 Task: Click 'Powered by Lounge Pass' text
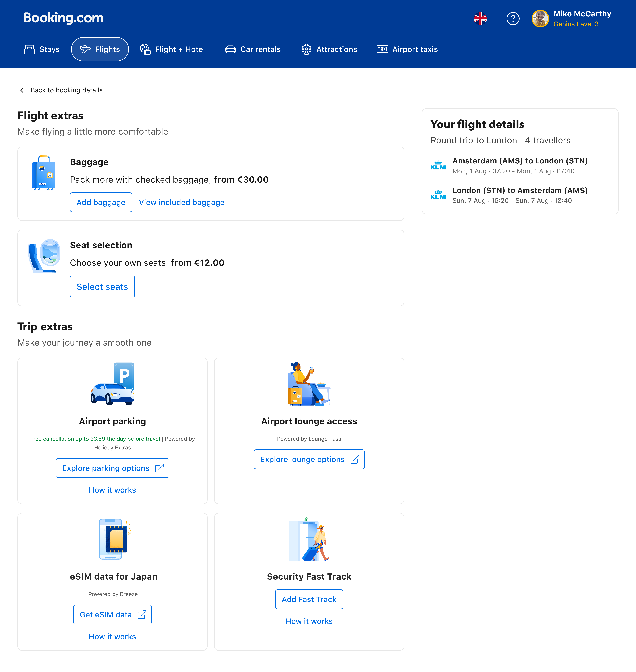[309, 439]
